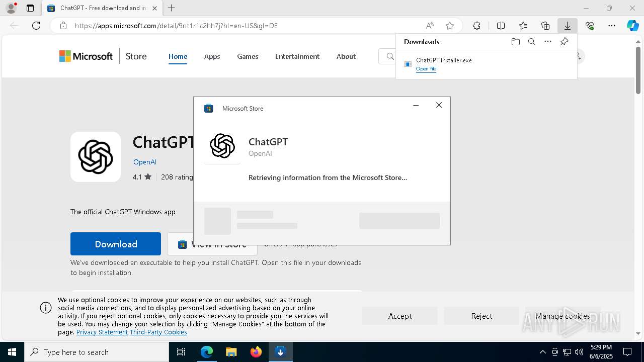Open Edge profile avatar

click(11, 8)
